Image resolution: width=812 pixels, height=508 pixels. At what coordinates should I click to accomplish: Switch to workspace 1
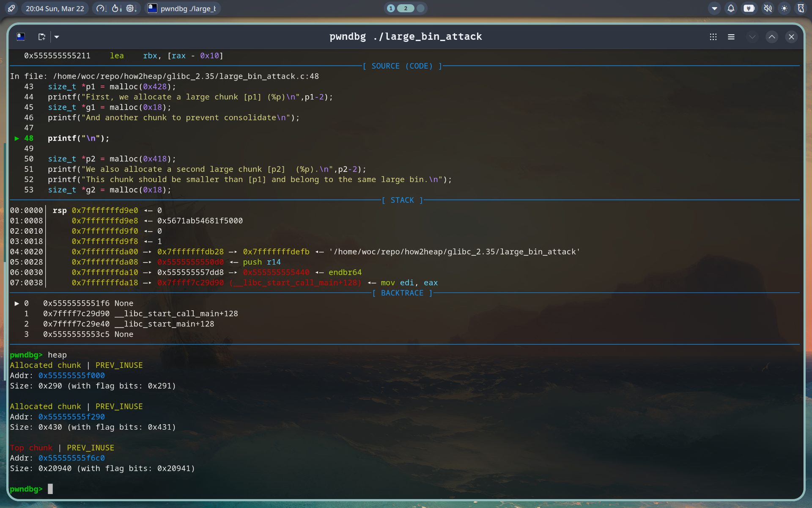pyautogui.click(x=391, y=8)
